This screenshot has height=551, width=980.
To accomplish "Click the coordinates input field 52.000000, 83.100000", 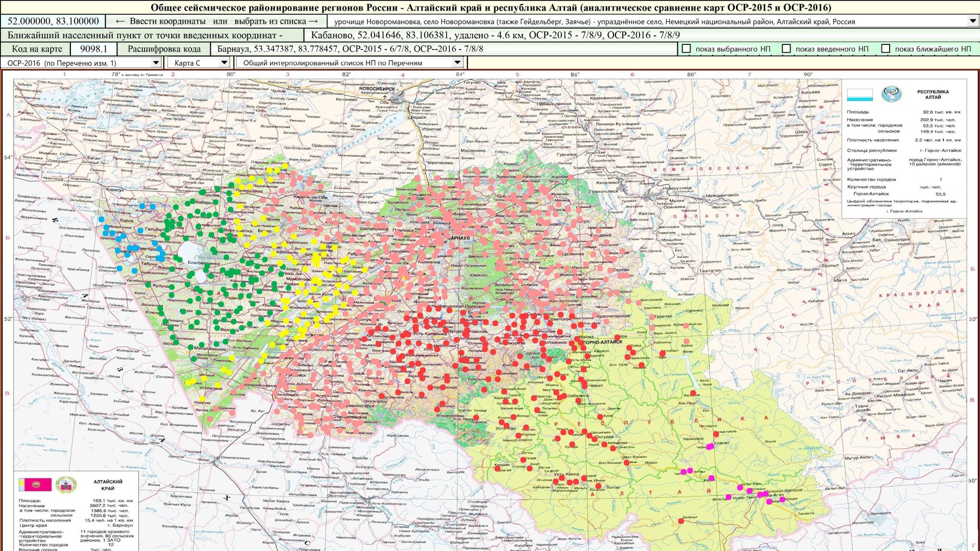I will pos(53,21).
